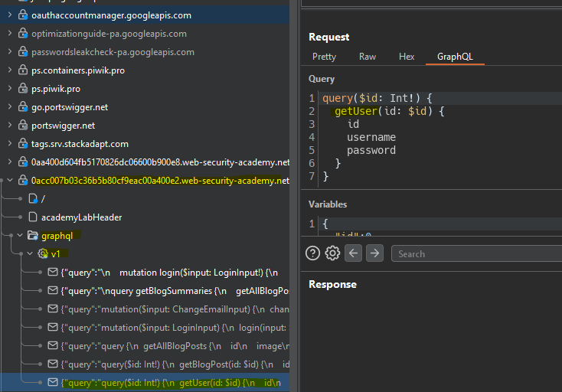Switch to the Raw tab
Screen dimensions: 562x392
coord(368,57)
